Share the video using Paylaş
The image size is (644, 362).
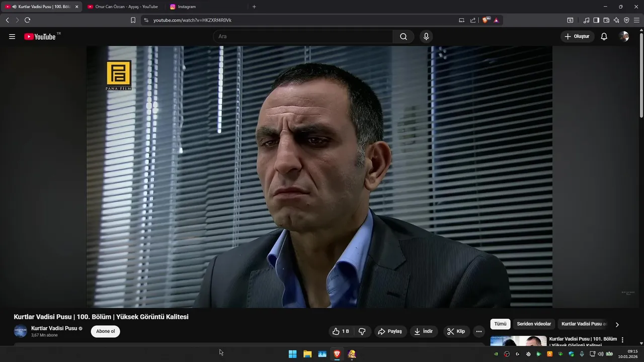[390, 331]
